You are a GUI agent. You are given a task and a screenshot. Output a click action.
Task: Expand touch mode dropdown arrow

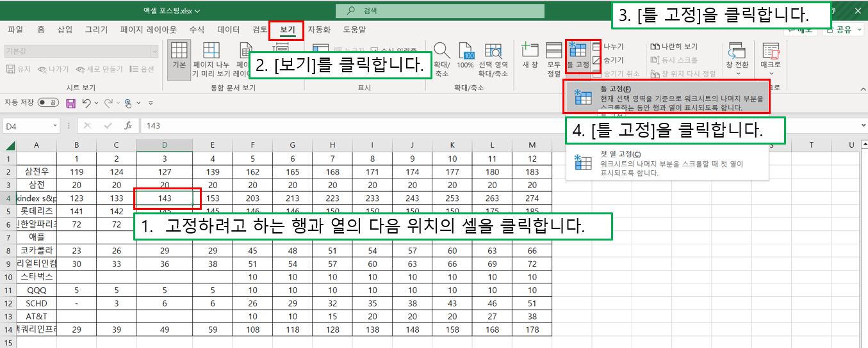coord(138,102)
